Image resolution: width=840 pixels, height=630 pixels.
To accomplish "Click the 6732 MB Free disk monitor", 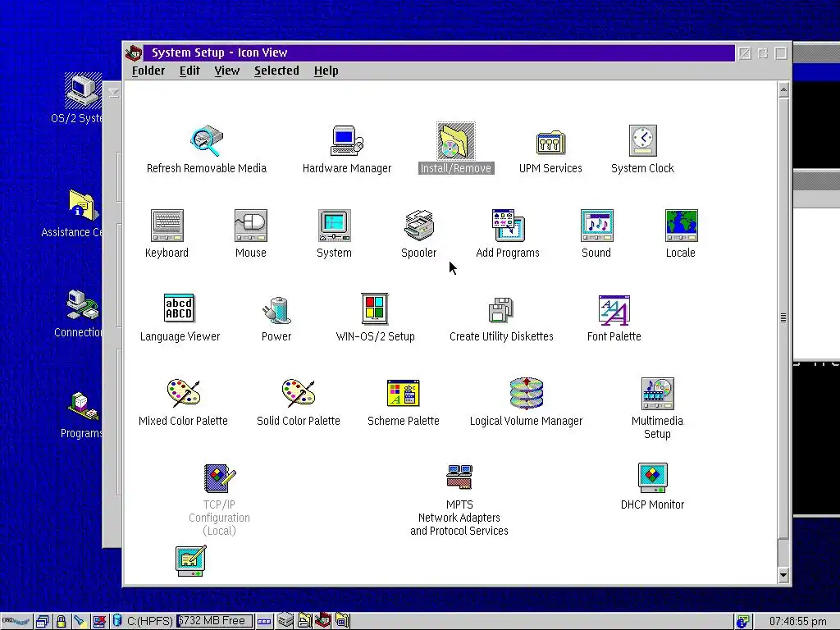I will (x=214, y=621).
